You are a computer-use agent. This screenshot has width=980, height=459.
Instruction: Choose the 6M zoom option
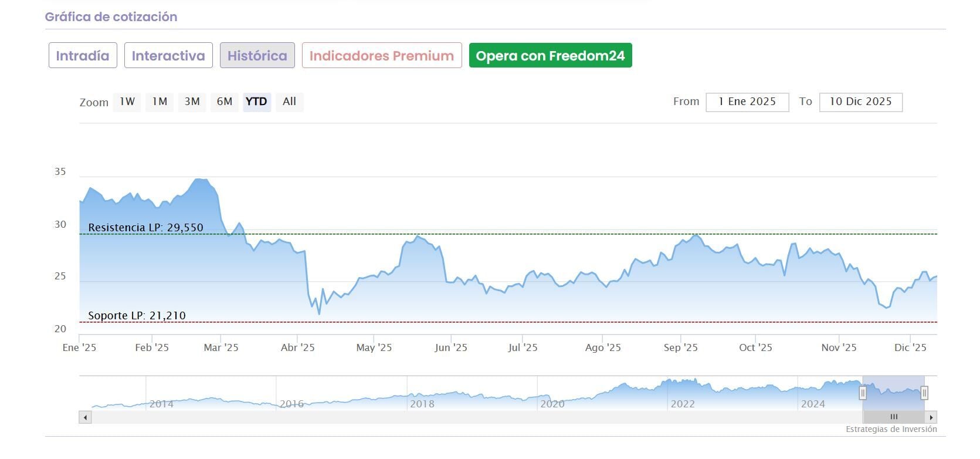[225, 102]
